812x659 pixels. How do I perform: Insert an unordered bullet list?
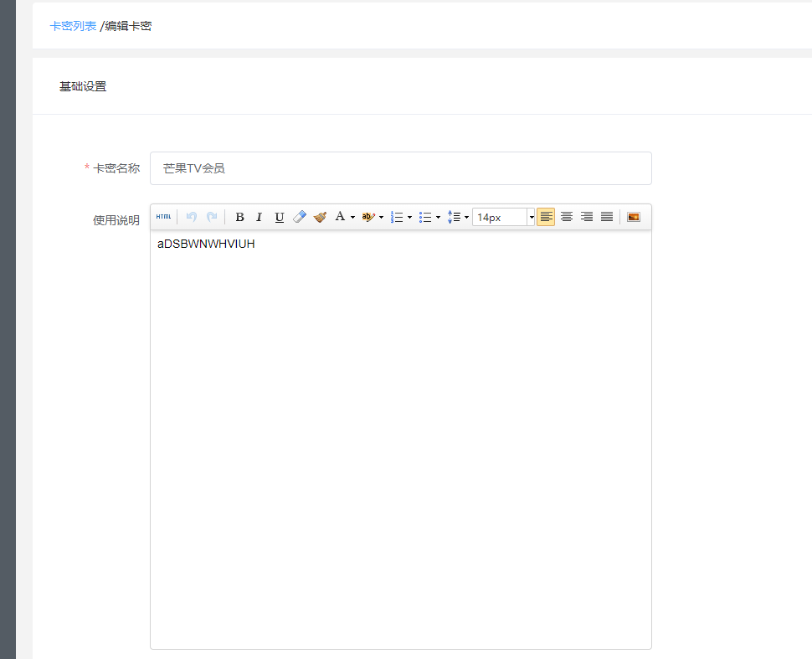425,217
